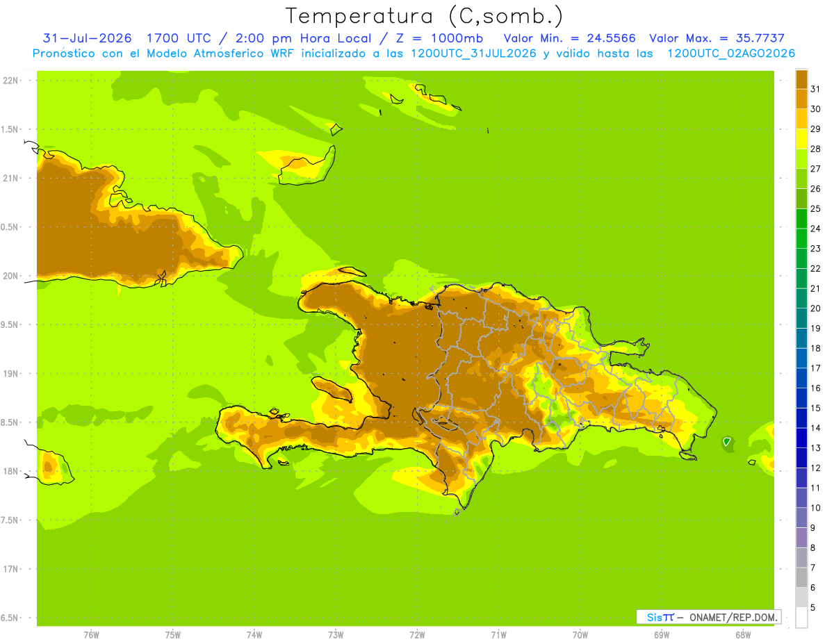Click the "69W" longitude label
Screen dimensions: 834x644
point(662,634)
